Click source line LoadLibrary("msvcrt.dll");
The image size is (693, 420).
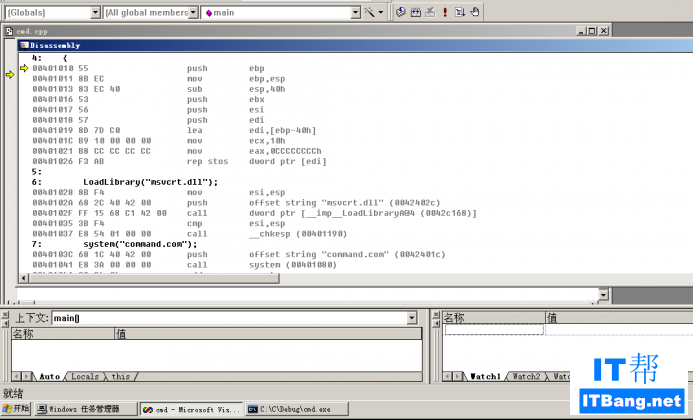pyautogui.click(x=151, y=182)
